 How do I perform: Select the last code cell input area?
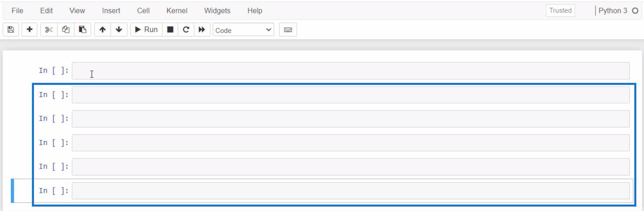tap(351, 191)
